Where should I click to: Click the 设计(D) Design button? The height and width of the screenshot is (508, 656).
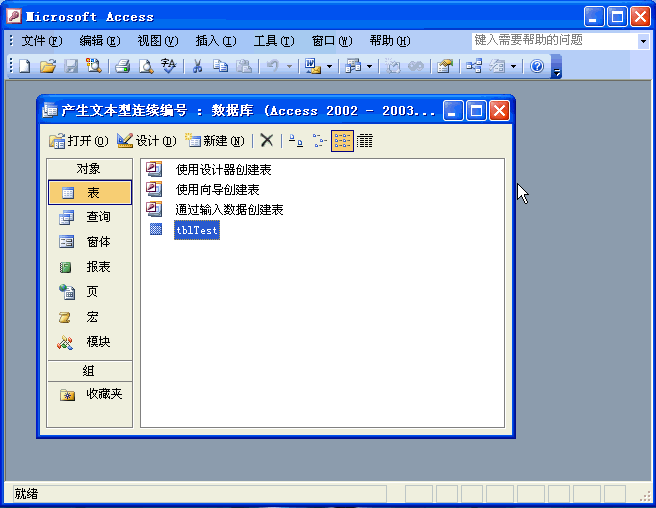(146, 141)
